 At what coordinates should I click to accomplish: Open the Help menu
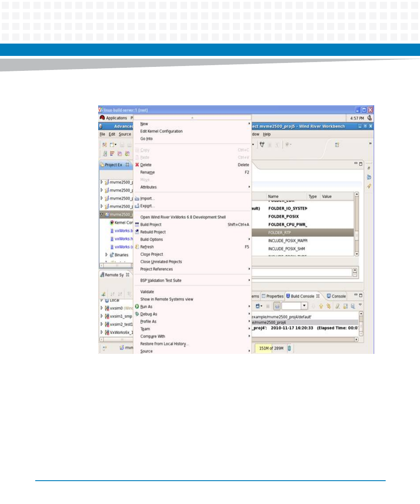tap(267, 134)
